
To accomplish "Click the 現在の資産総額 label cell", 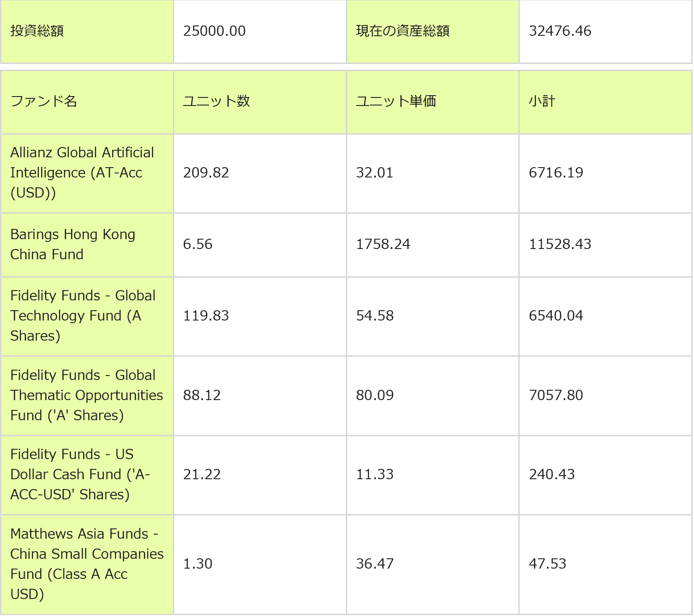I will (402, 31).
